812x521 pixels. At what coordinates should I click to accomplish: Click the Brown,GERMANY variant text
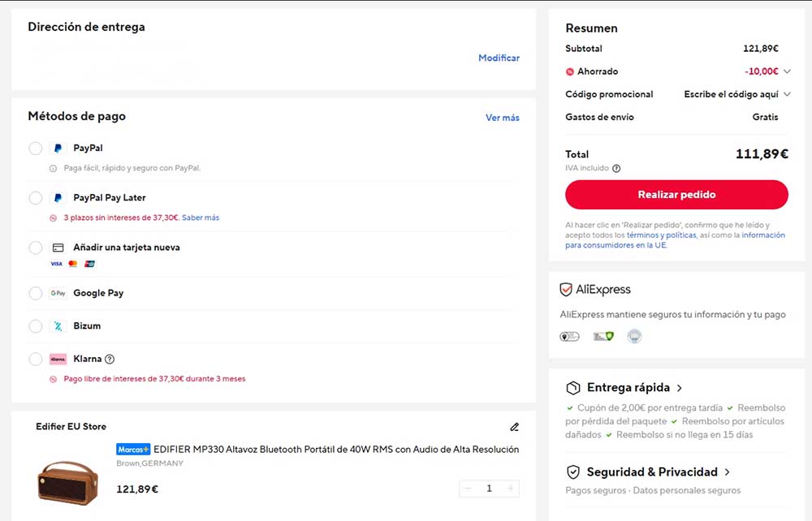(x=149, y=463)
